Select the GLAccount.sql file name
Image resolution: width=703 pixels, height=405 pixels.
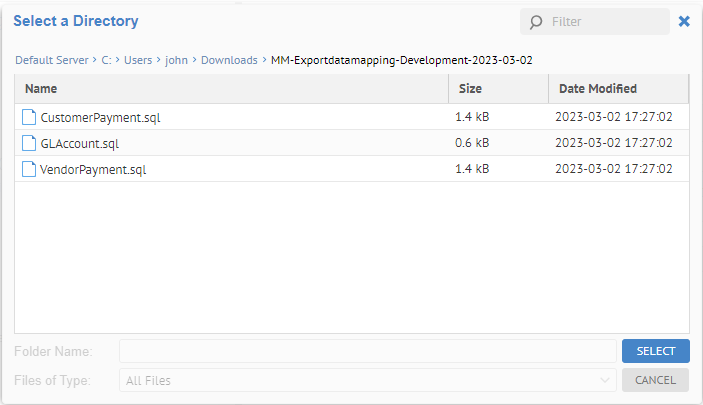tap(80, 143)
